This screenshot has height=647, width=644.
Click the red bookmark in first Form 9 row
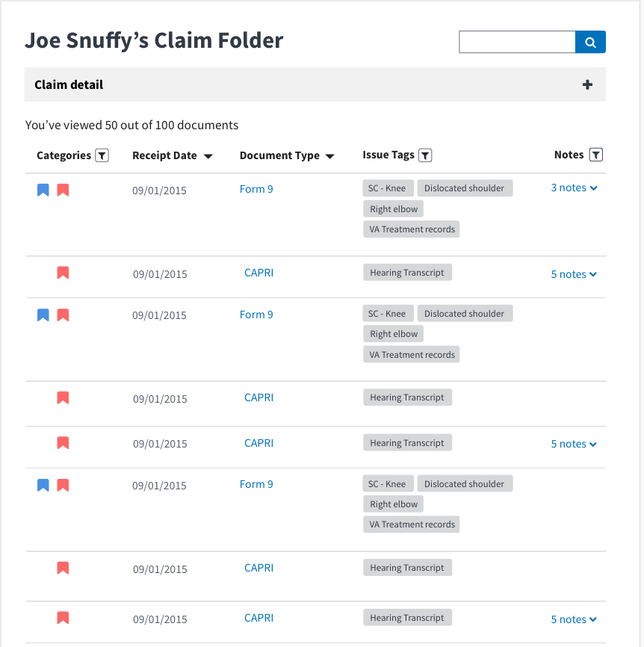63,191
